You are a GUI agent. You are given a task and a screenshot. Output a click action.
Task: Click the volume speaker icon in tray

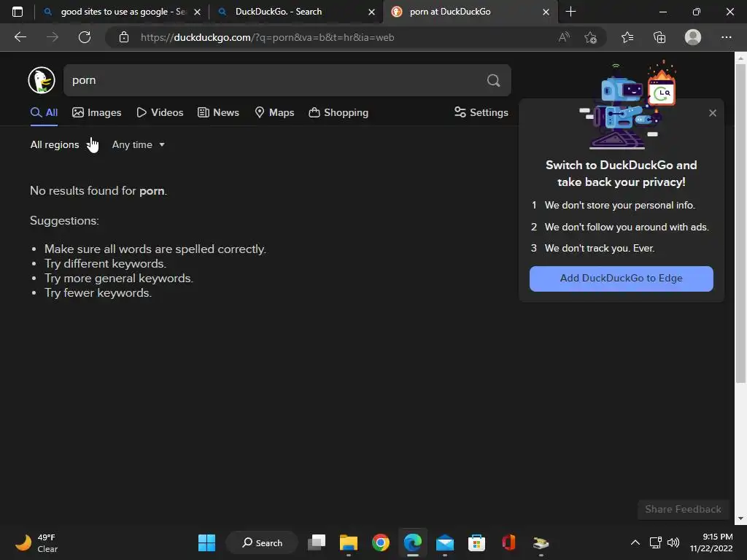point(673,542)
